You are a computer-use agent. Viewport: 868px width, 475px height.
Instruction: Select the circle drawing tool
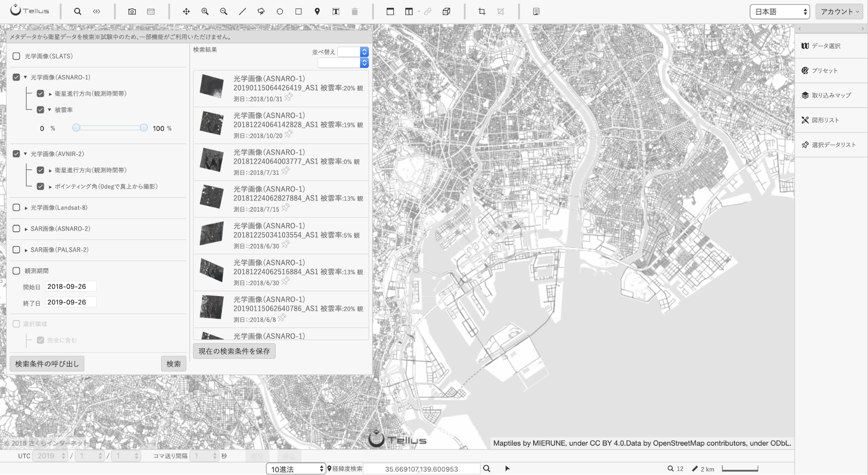pos(280,11)
